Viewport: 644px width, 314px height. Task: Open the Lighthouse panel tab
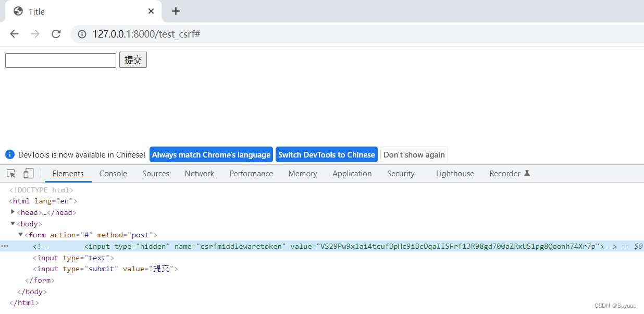(x=455, y=174)
